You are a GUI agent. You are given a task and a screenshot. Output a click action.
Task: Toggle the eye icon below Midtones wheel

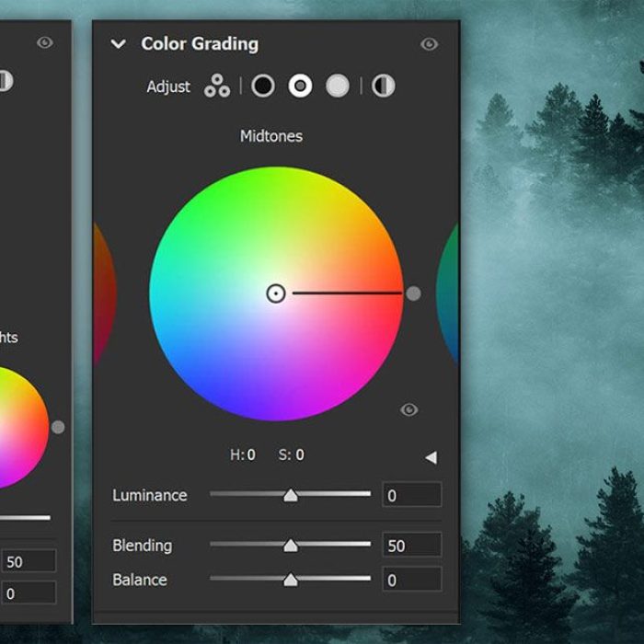coord(409,409)
